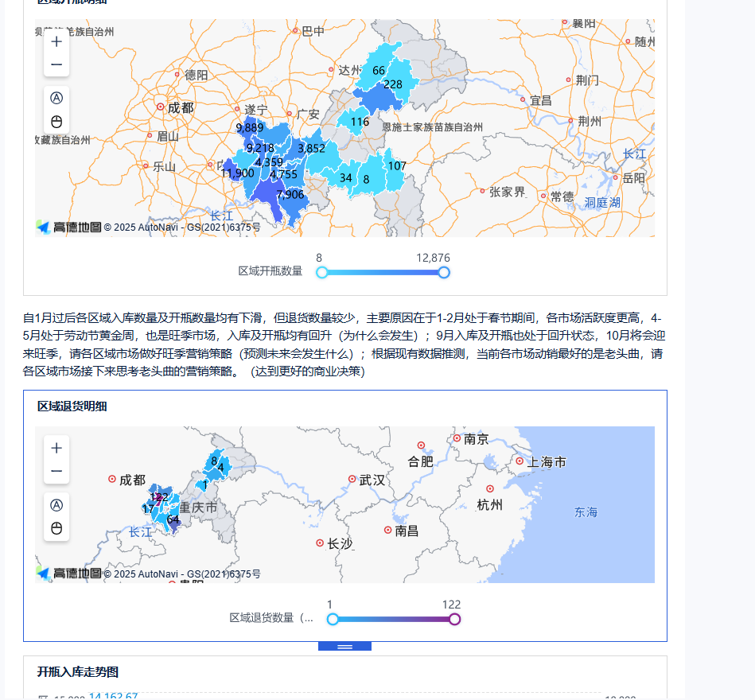This screenshot has width=755, height=700.
Task: Click the left handle of 区域退货数量 slider
Action: (333, 620)
